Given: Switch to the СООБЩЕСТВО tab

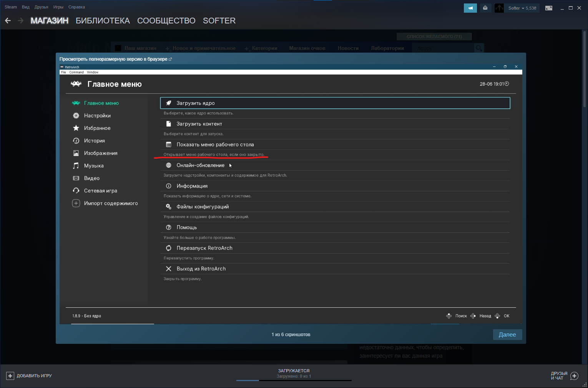Looking at the screenshot, I should [166, 21].
